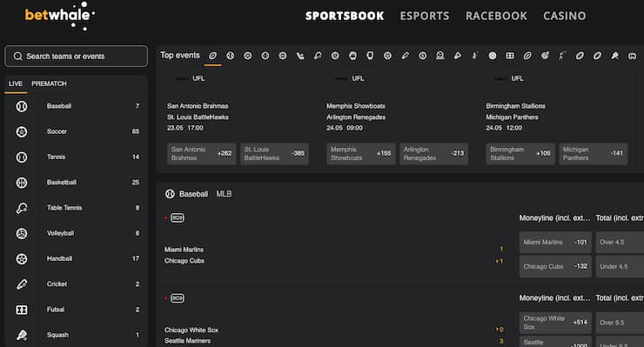Viewport: 644px width, 347px height.
Task: Select the volleyball icon in Top events row
Action: (335, 56)
